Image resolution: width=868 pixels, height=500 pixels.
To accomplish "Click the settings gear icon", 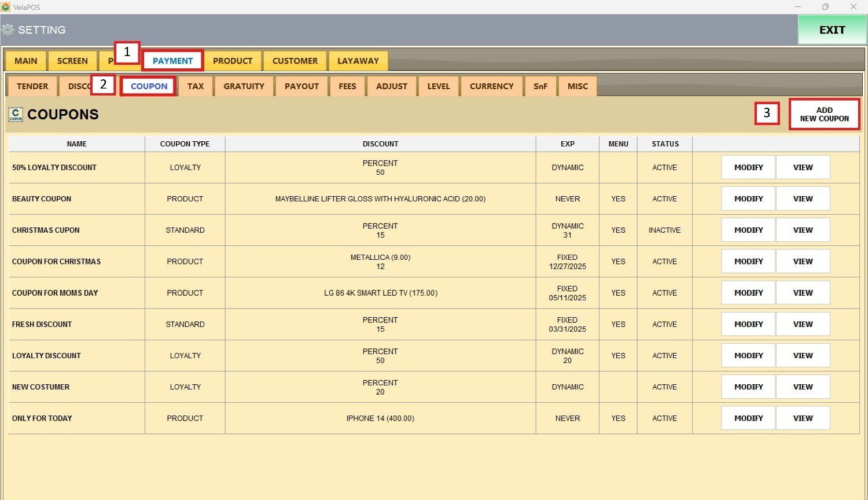I will (8, 30).
